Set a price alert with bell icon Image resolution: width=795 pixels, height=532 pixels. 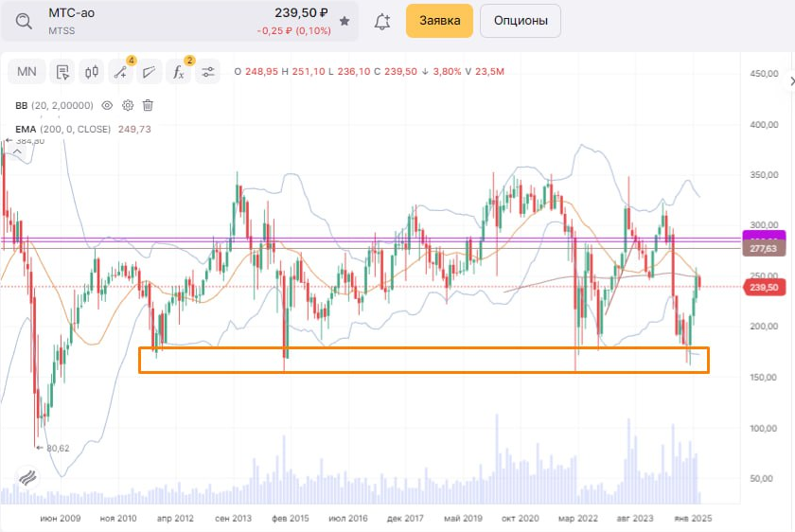point(382,21)
